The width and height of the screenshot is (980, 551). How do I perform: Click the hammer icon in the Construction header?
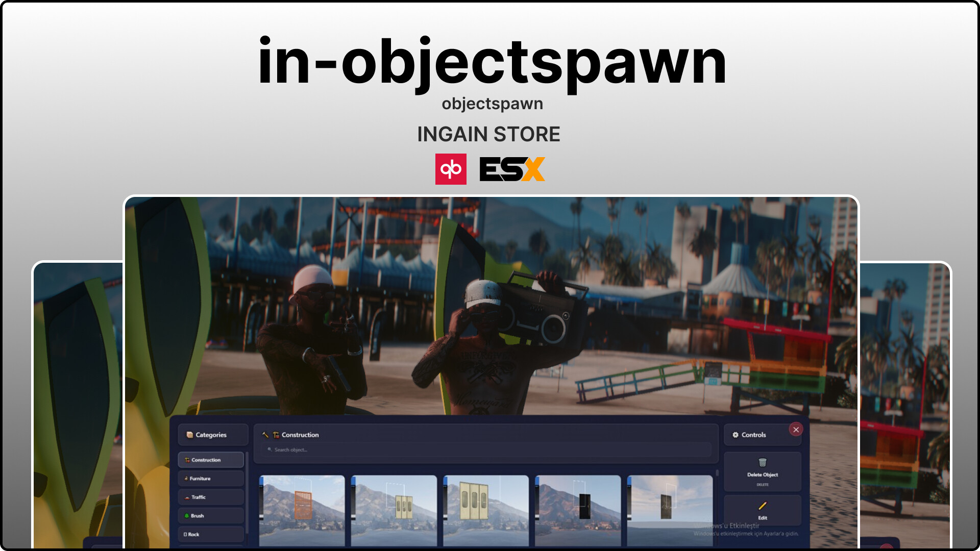coord(265,435)
